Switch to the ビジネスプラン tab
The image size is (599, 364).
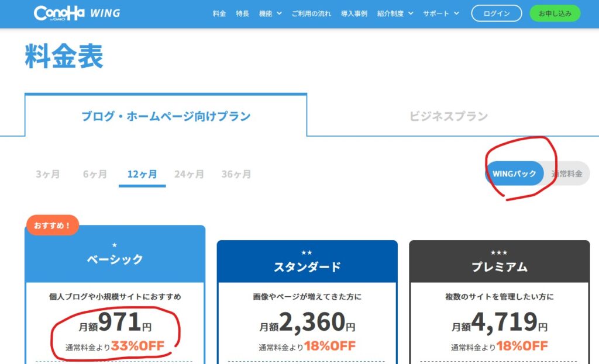click(x=448, y=116)
